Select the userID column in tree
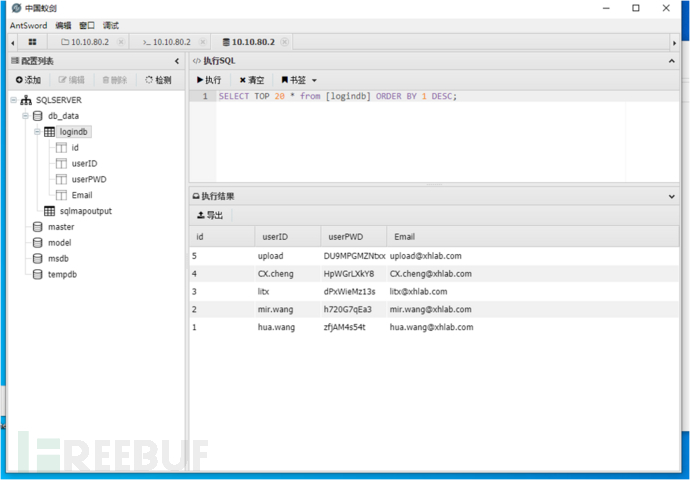The height and width of the screenshot is (480, 690). tap(84, 164)
